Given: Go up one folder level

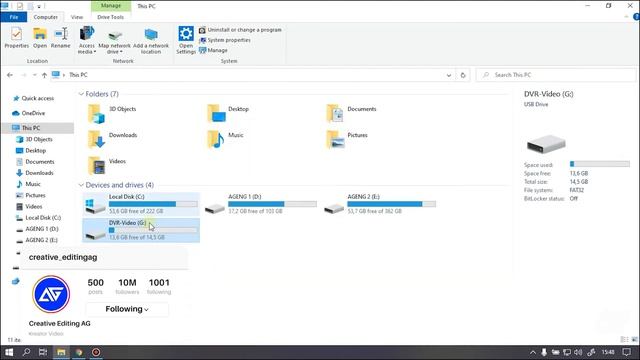Looking at the screenshot, I should tap(44, 75).
